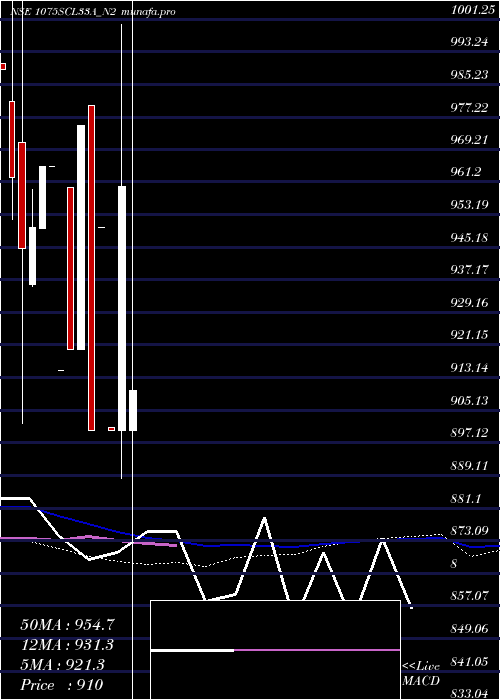Click the 849.06 price axis label
This screenshot has width=500, height=700.
tap(469, 629)
